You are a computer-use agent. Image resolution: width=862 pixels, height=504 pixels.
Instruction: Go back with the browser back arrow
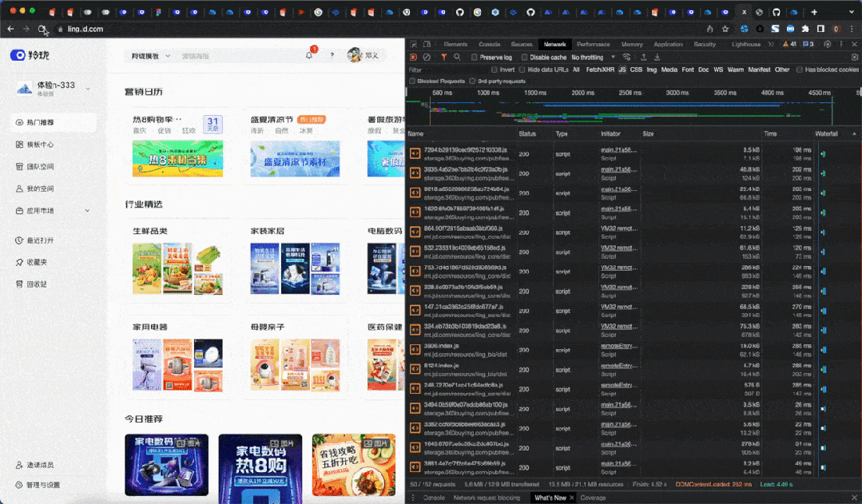[x=10, y=29]
